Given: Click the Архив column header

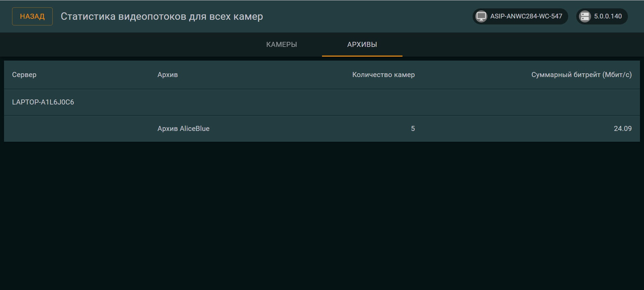Looking at the screenshot, I should coord(167,75).
